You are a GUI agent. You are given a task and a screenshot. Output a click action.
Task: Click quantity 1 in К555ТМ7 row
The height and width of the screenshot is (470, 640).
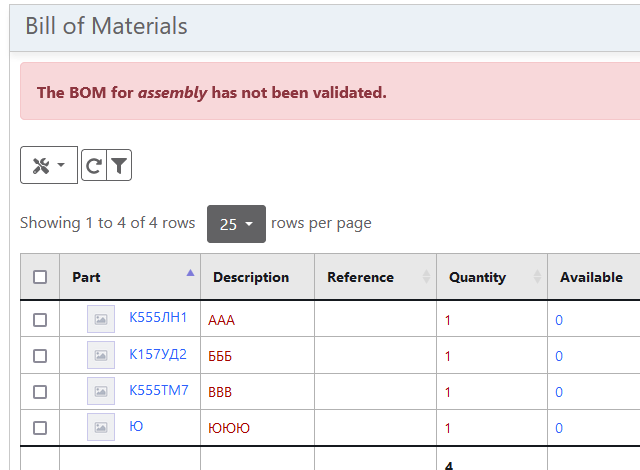[448, 392]
